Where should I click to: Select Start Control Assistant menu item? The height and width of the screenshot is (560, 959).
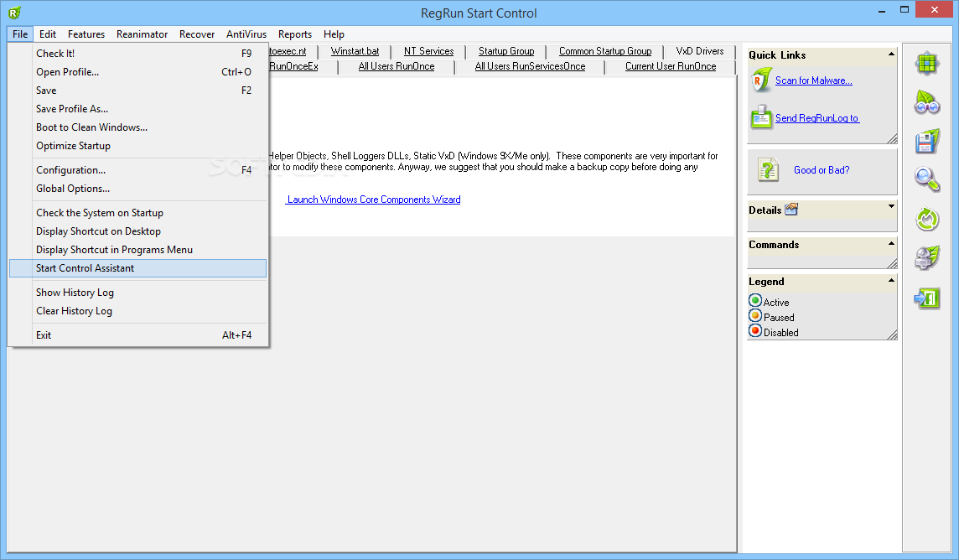137,267
